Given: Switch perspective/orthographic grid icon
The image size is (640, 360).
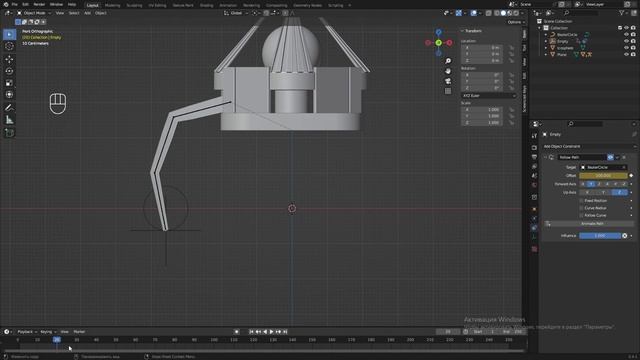Looking at the screenshot, I should pyautogui.click(x=448, y=91).
